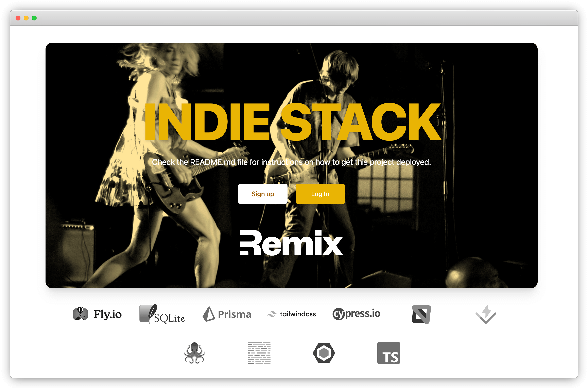The width and height of the screenshot is (588, 388).
Task: Open the Prisma logo link
Action: pyautogui.click(x=227, y=314)
